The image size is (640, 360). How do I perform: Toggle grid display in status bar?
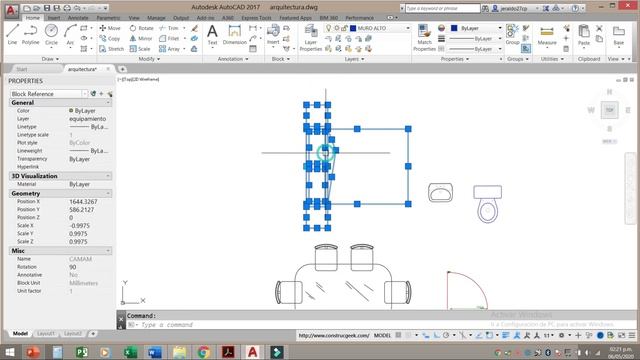(398, 335)
